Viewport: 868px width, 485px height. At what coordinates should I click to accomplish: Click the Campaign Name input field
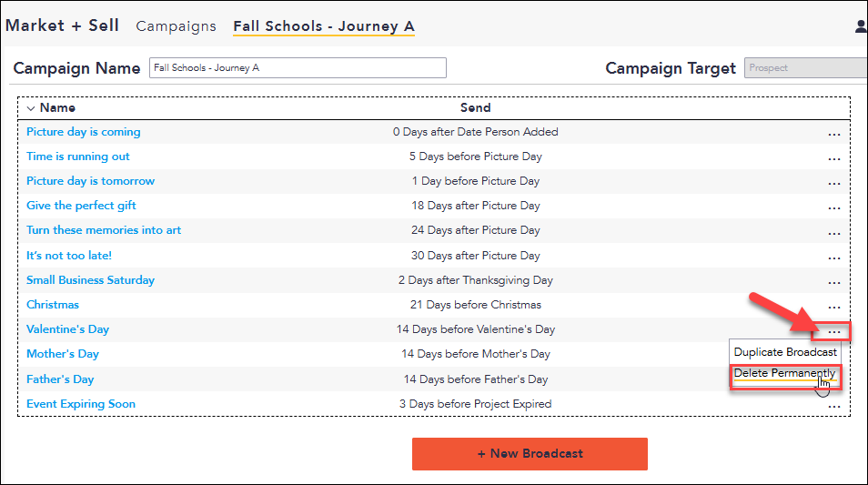tap(298, 68)
